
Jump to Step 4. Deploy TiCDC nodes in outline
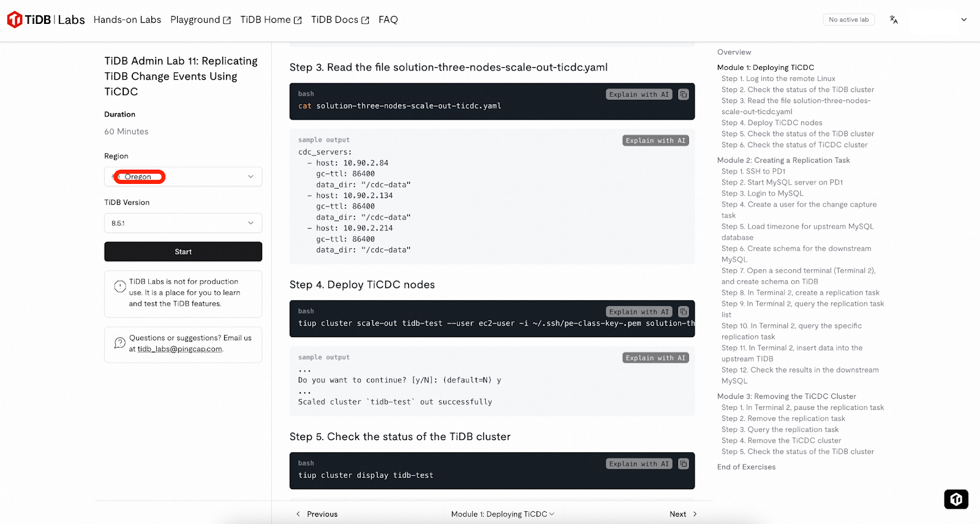pyautogui.click(x=772, y=123)
